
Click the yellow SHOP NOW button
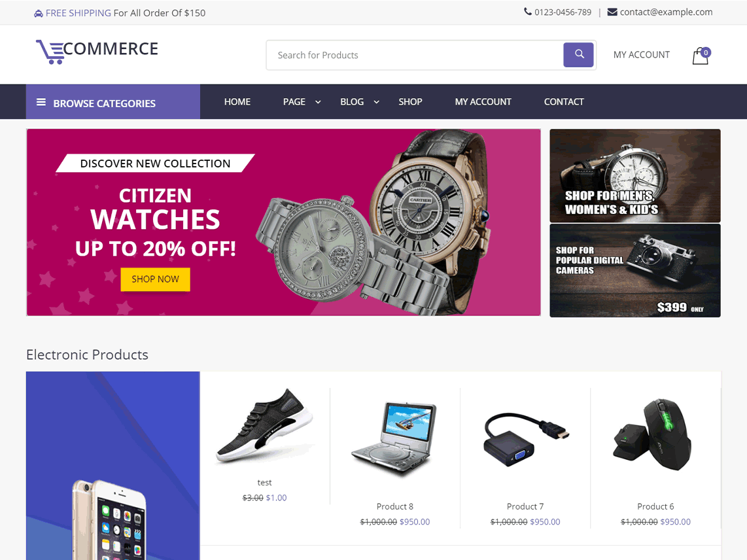pyautogui.click(x=155, y=279)
